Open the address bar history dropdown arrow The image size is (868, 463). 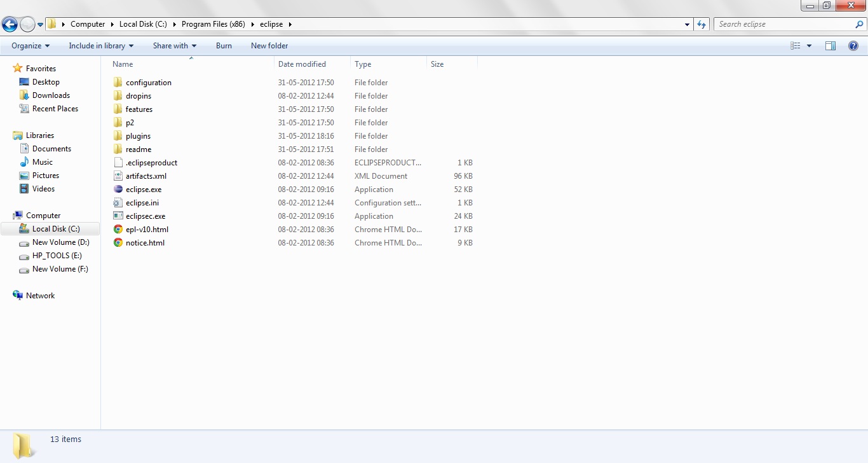[x=688, y=24]
